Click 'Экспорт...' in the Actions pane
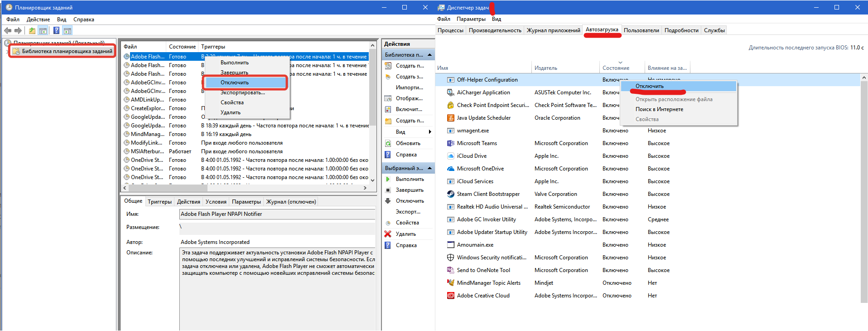Image resolution: width=868 pixels, height=331 pixels. (x=408, y=212)
